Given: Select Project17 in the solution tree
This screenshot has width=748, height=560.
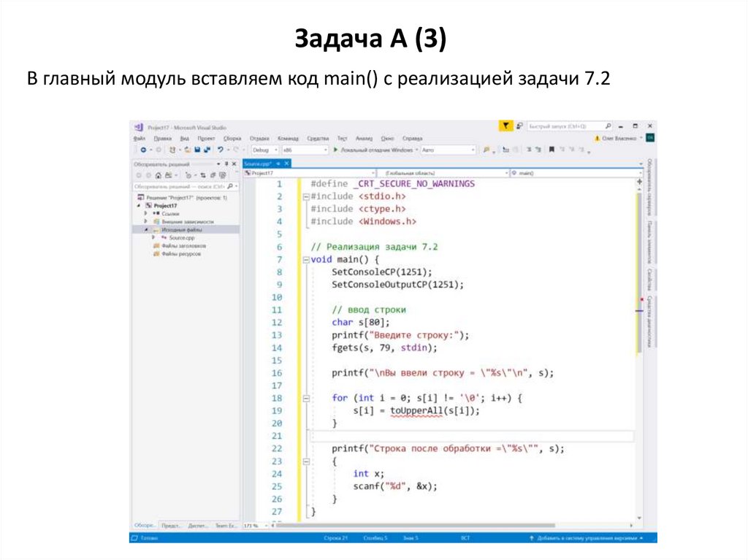Looking at the screenshot, I should coord(165,206).
